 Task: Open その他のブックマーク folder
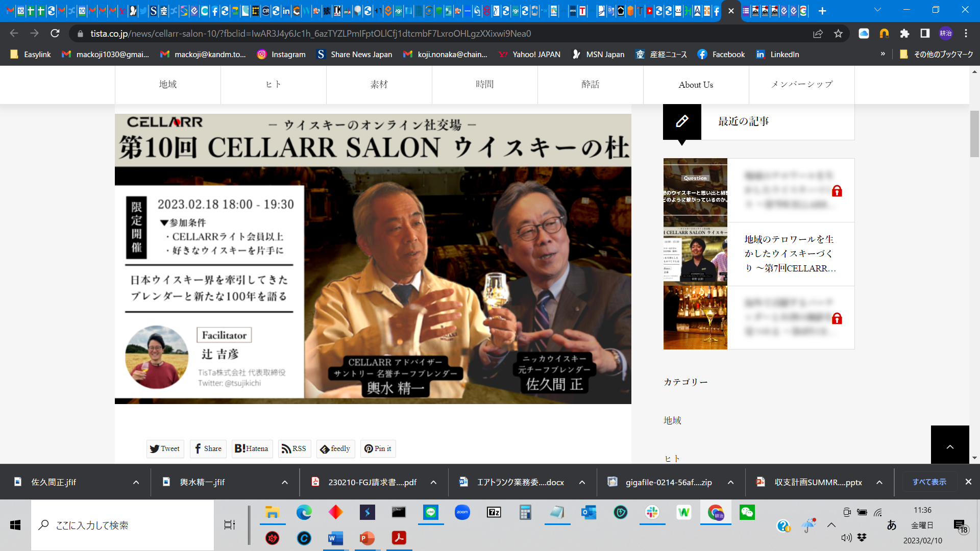click(x=936, y=54)
